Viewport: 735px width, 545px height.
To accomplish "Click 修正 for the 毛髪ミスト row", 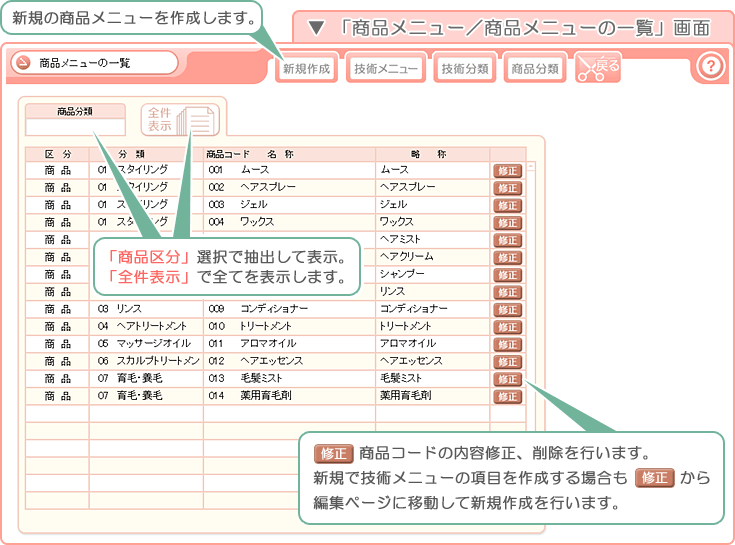I will click(x=507, y=379).
